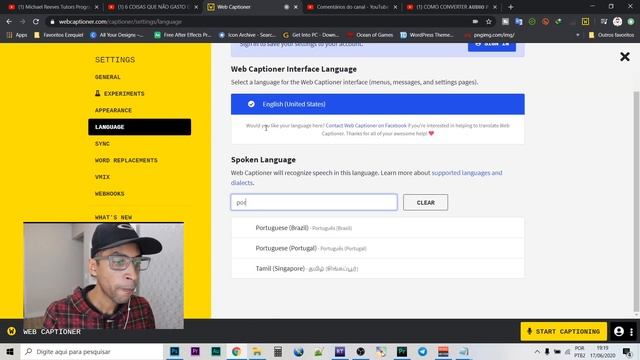Click the translate extension icon in toolbar
This screenshot has height=360, width=640.
tap(519, 22)
